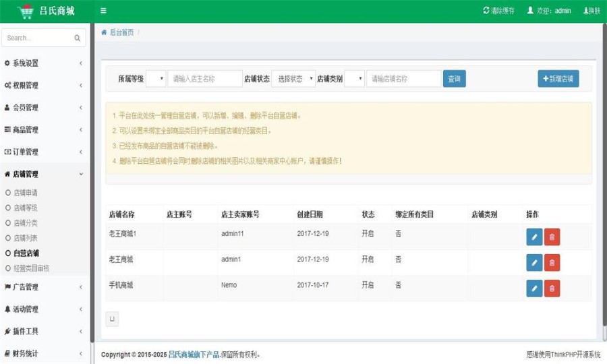The width and height of the screenshot is (607, 364).
Task: Click the shopping cart logo icon
Action: (x=26, y=11)
